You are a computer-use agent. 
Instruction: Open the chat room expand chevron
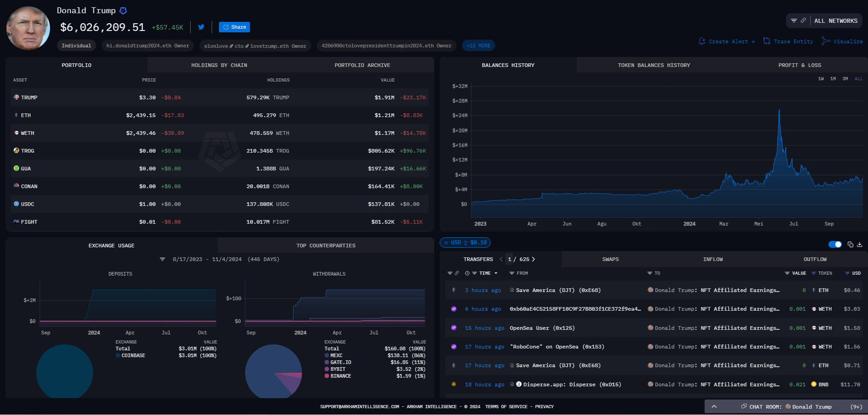tap(714, 407)
